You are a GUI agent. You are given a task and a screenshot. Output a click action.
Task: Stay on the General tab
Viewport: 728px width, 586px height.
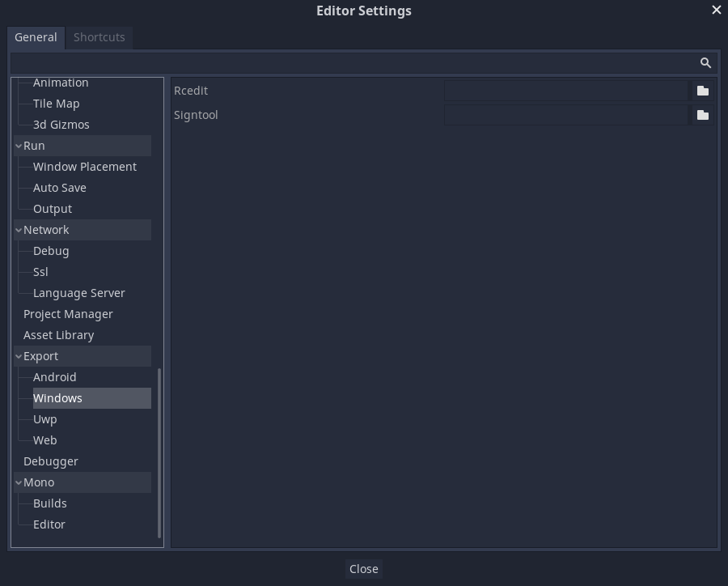(36, 37)
